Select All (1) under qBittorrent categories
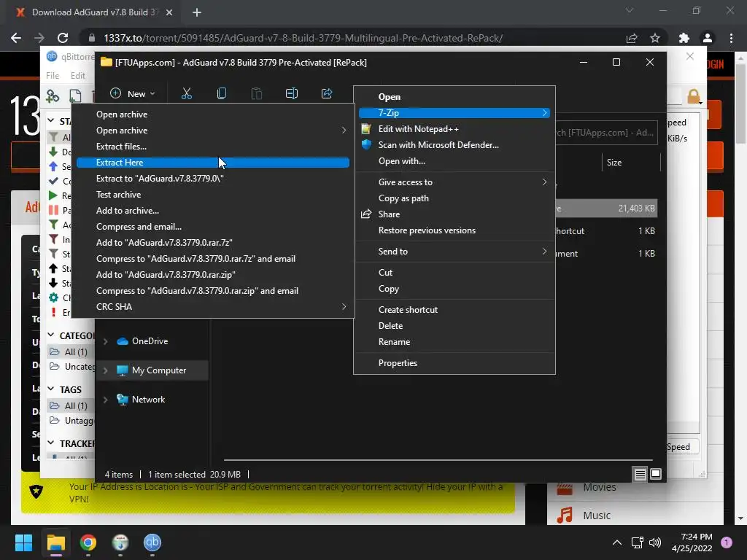The width and height of the screenshot is (747, 560). pyautogui.click(x=71, y=352)
